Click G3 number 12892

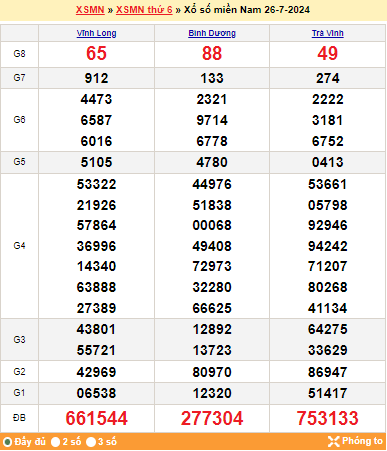[212, 329]
